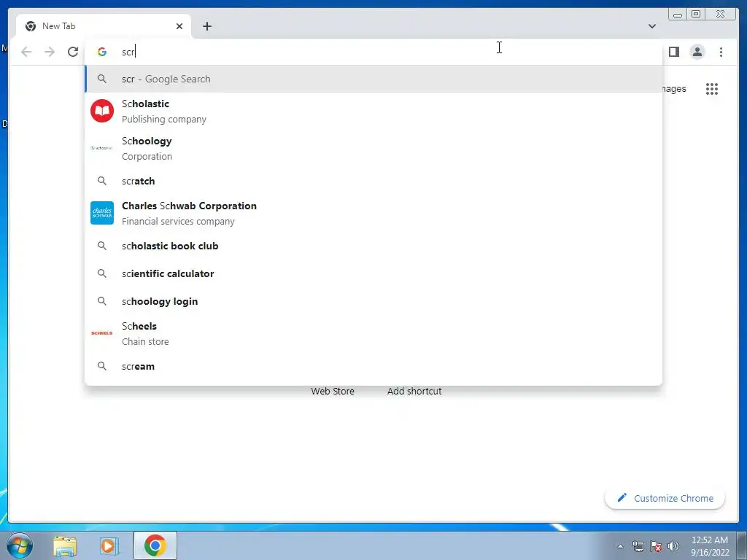Click the Add shortcut button

pos(414,391)
